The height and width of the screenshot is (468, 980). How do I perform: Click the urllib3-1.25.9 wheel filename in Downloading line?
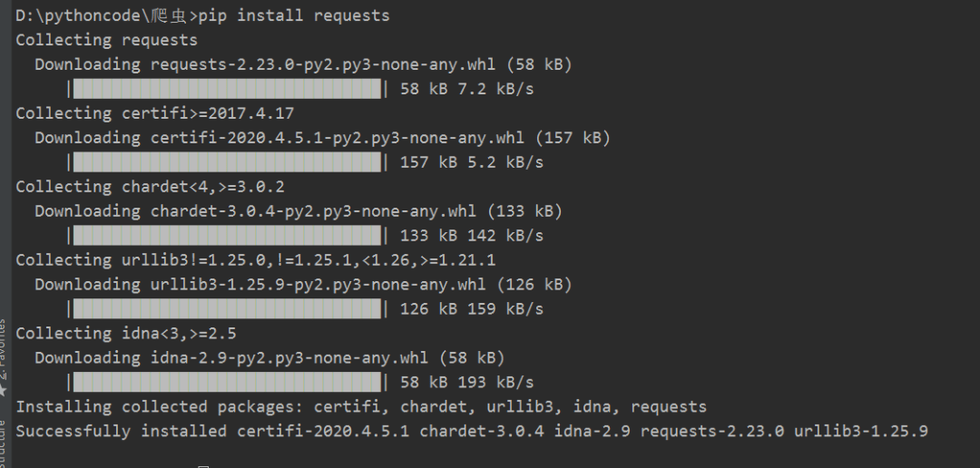(318, 284)
